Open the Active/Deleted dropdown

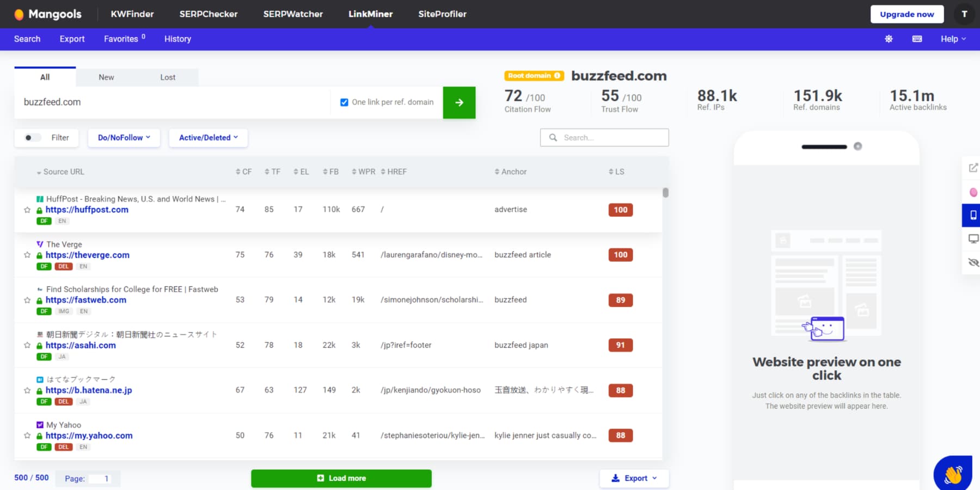click(208, 138)
